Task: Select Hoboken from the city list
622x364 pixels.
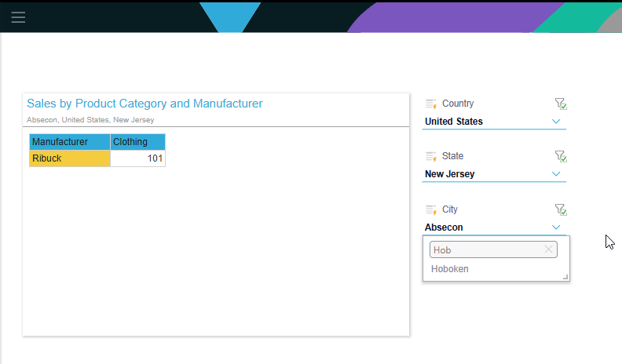Action: [x=450, y=269]
